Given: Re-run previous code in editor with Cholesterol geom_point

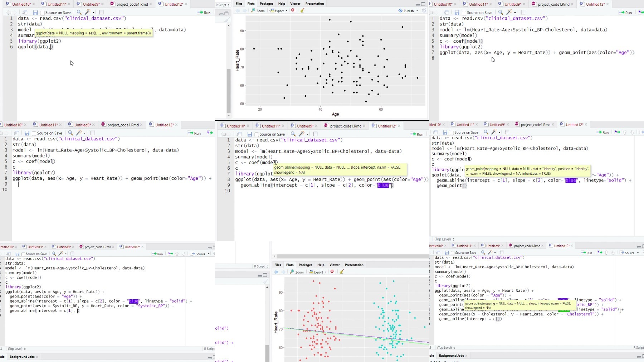Looking at the screenshot, I should [600, 253].
